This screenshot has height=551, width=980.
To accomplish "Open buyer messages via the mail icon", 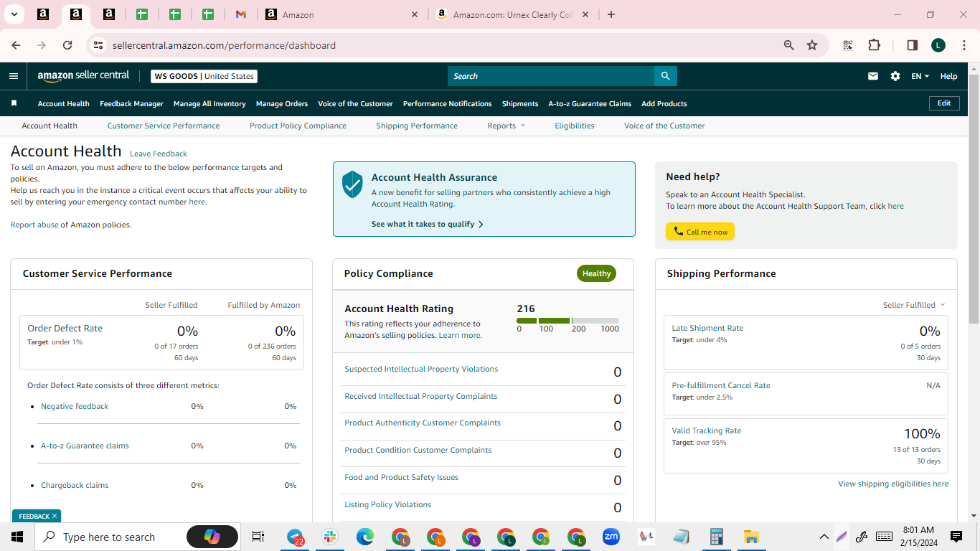I will pos(873,76).
